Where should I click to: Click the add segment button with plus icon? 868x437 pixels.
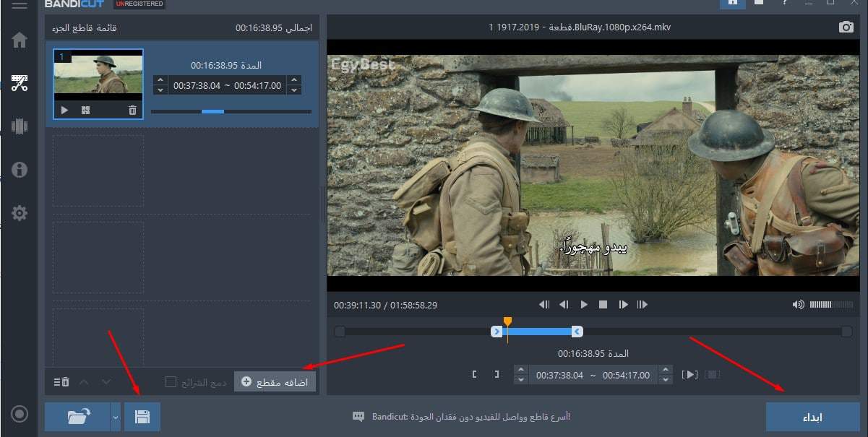coord(275,381)
